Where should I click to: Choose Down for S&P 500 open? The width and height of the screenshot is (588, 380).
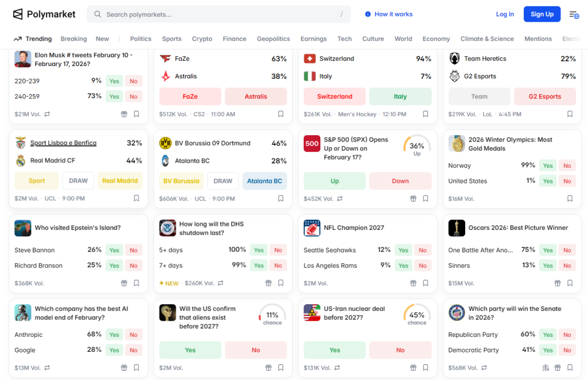click(400, 181)
